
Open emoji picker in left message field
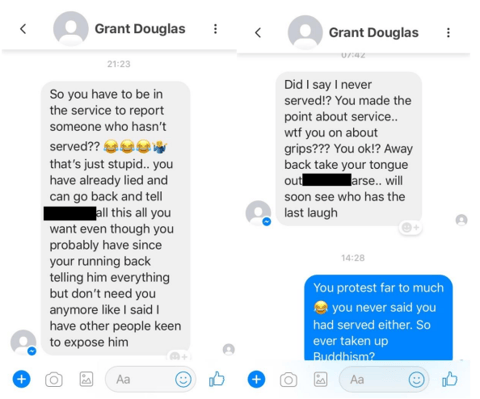[183, 379]
